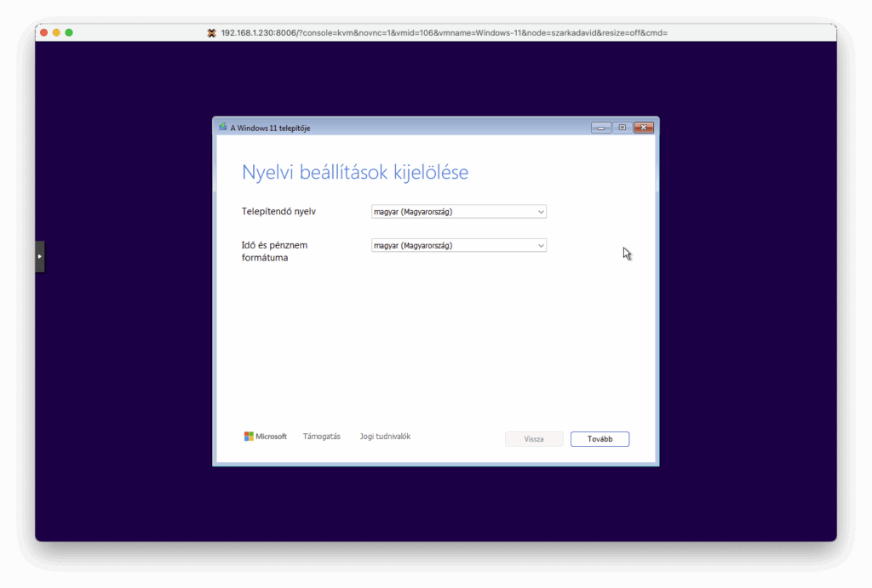Expand the noVNC side control panel handle
Screen dimensions: 872x588
(x=39, y=256)
